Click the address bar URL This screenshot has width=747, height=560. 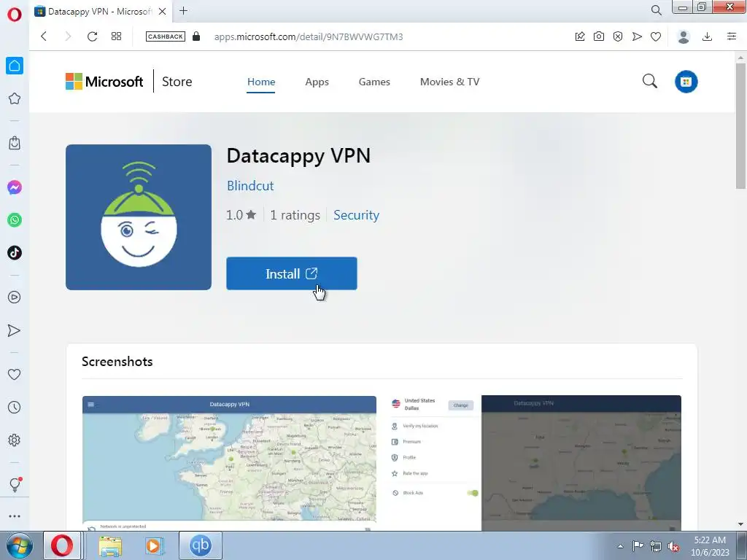tap(309, 36)
